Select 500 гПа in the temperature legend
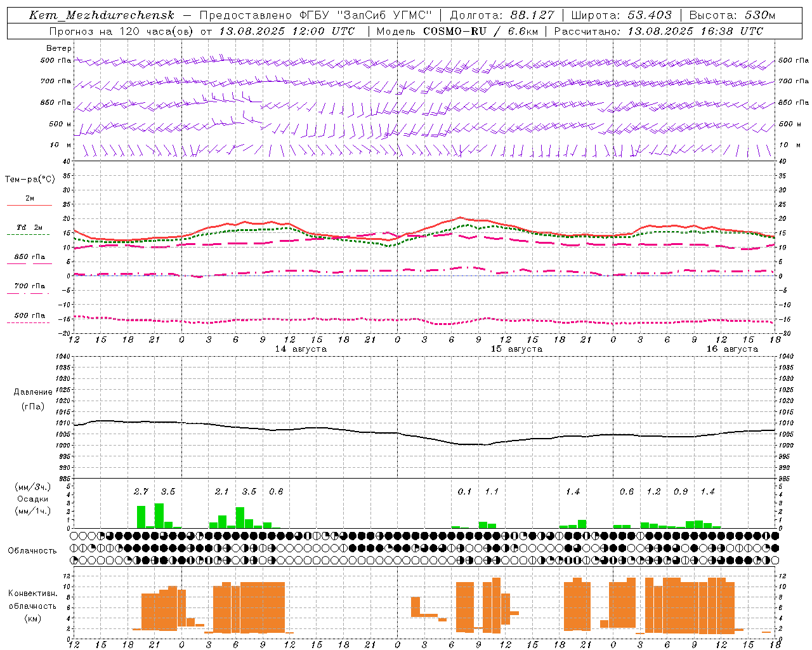This screenshot has width=812, height=650. pos(30,315)
